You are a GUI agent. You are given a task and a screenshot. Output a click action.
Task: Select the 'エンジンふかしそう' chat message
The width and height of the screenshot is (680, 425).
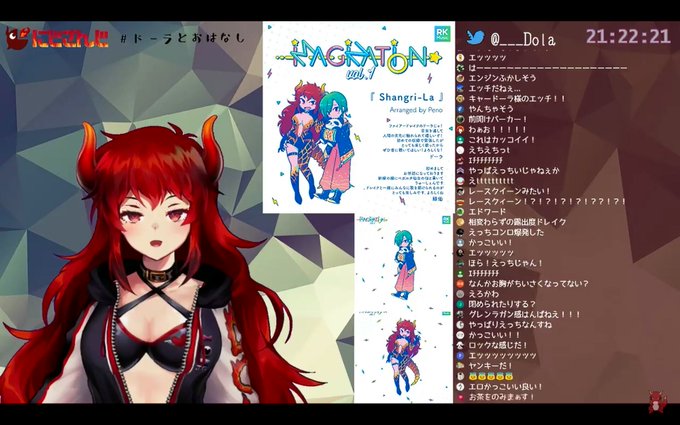click(502, 78)
